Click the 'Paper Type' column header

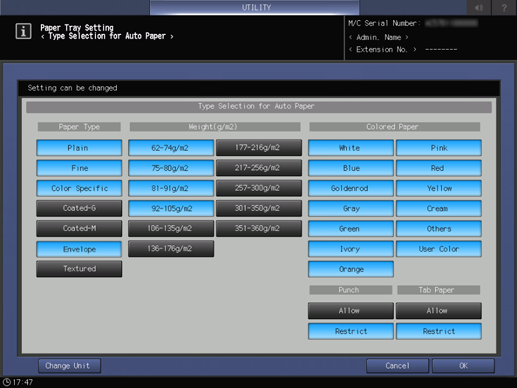tap(79, 127)
